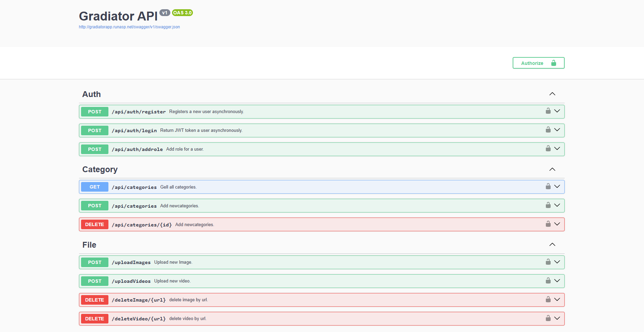The width and height of the screenshot is (644, 332).
Task: Open the Authorize dialog
Action: coord(532,63)
